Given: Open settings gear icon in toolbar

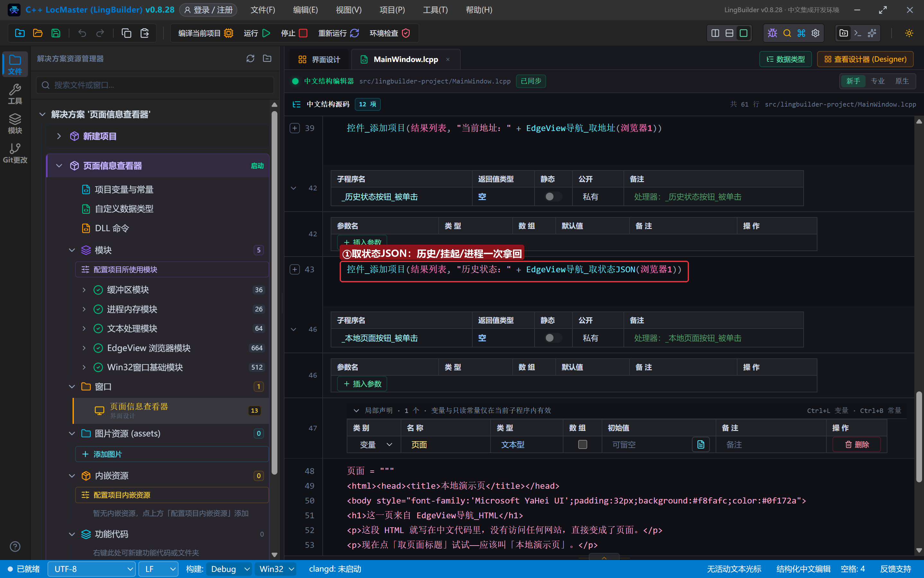Looking at the screenshot, I should [815, 33].
